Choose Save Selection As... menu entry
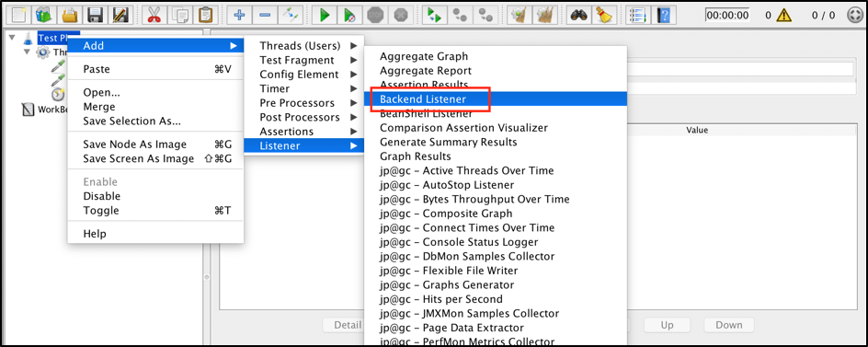Screen dimensions: 868x347 click(155, 121)
